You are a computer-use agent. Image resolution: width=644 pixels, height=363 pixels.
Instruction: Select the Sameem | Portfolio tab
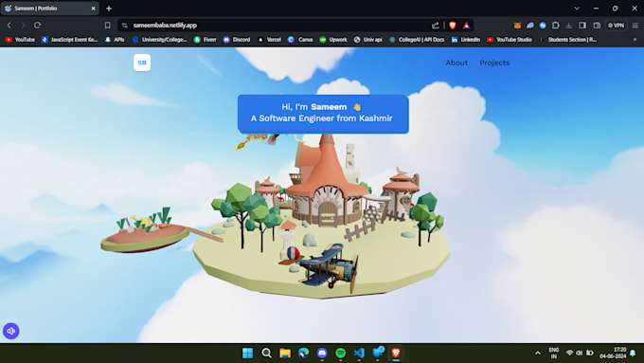tap(49, 9)
